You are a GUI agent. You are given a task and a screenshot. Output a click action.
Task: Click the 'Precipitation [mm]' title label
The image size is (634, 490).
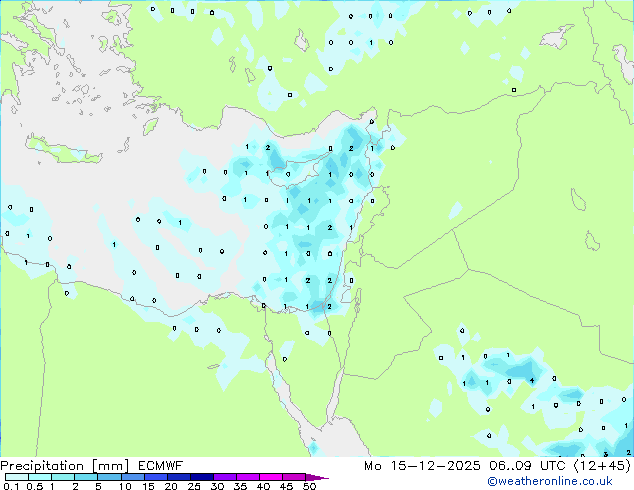tap(65, 466)
